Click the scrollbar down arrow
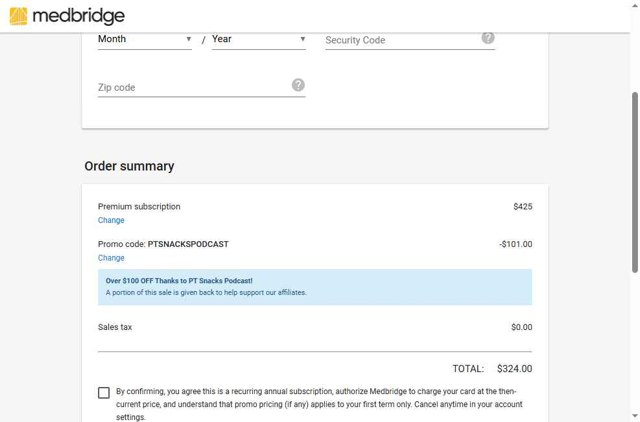640x422 pixels. 635,417
